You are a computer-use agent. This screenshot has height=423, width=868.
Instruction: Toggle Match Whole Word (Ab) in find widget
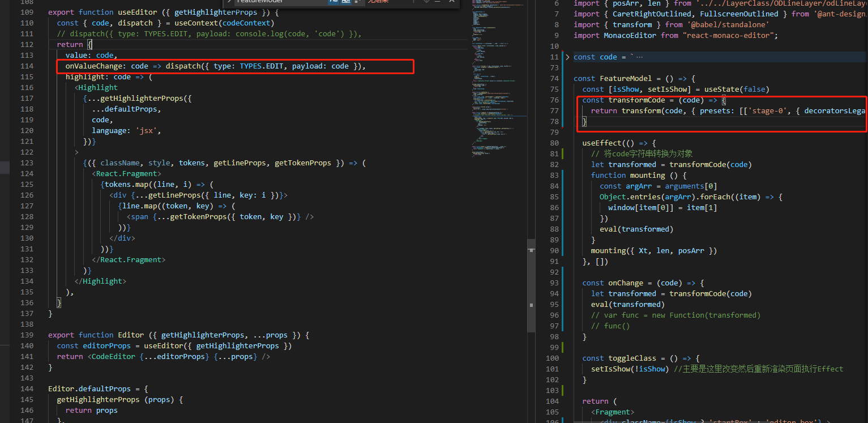tap(345, 2)
